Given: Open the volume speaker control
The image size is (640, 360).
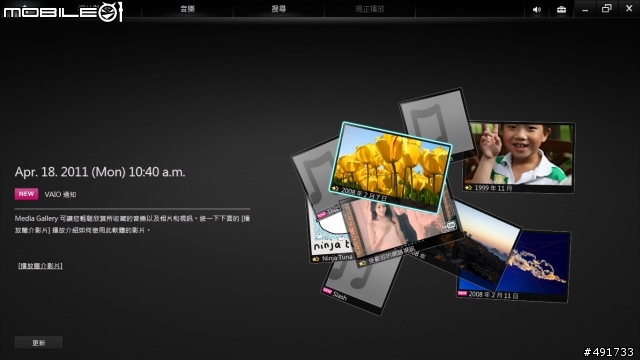Looking at the screenshot, I should click(x=537, y=9).
